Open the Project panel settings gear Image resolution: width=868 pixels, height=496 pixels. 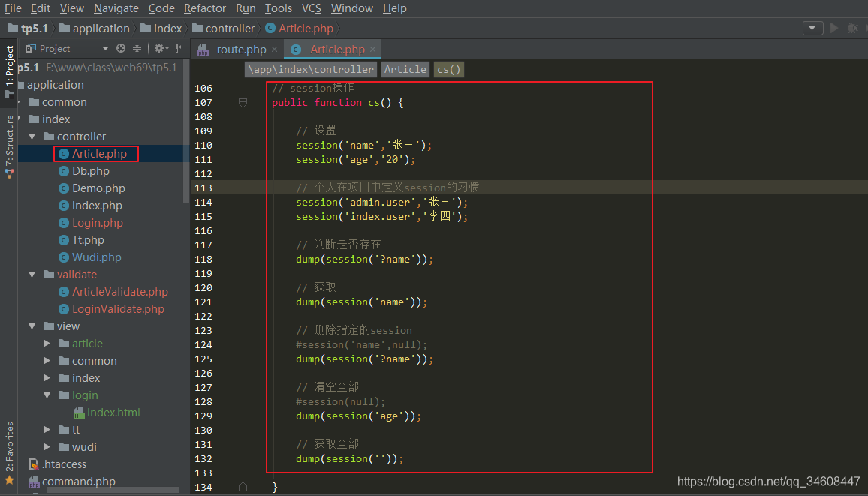click(x=161, y=49)
